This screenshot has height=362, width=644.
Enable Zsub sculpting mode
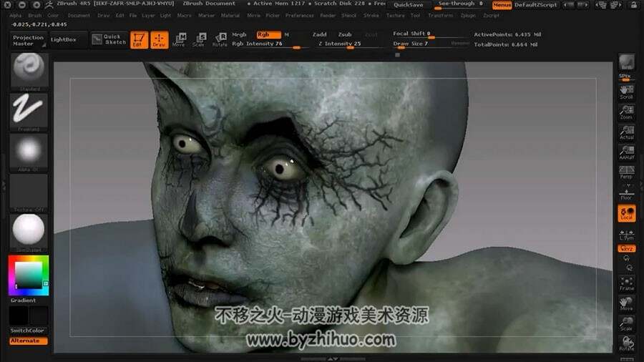coord(345,34)
